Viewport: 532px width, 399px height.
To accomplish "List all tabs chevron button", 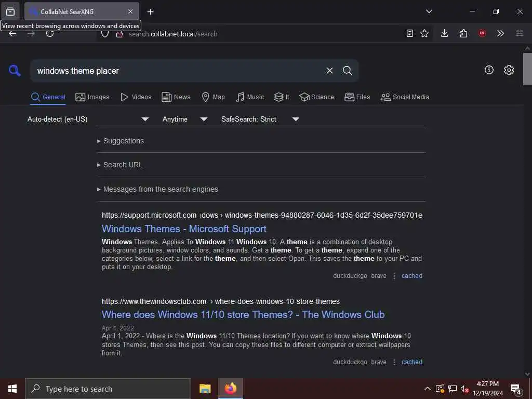I will pos(429,11).
